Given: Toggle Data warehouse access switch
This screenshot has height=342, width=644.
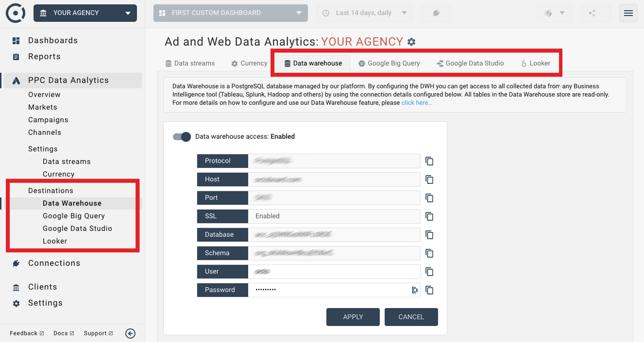Looking at the screenshot, I should pyautogui.click(x=182, y=137).
